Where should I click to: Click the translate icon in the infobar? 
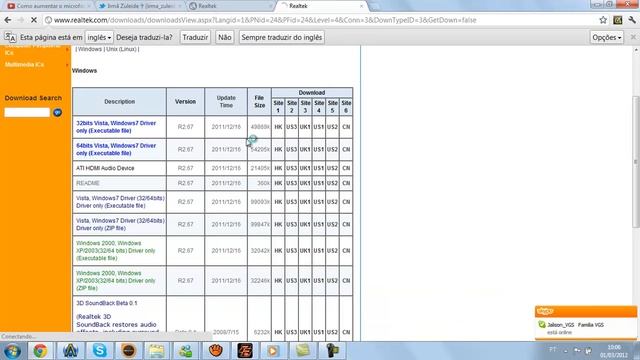coord(10,37)
